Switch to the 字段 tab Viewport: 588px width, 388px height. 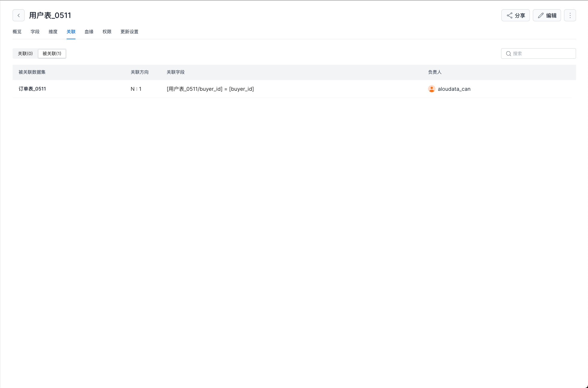35,32
